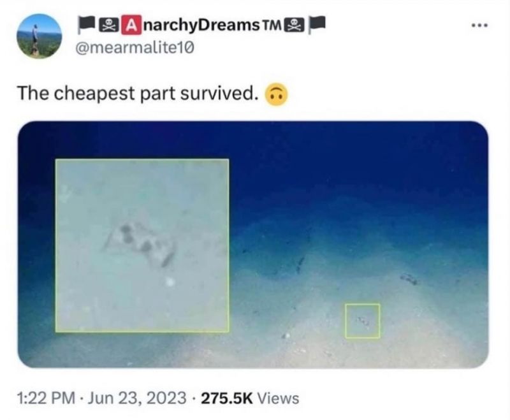The height and width of the screenshot is (420, 510).
Task: Click the TM symbol in name
Action: 273,25
